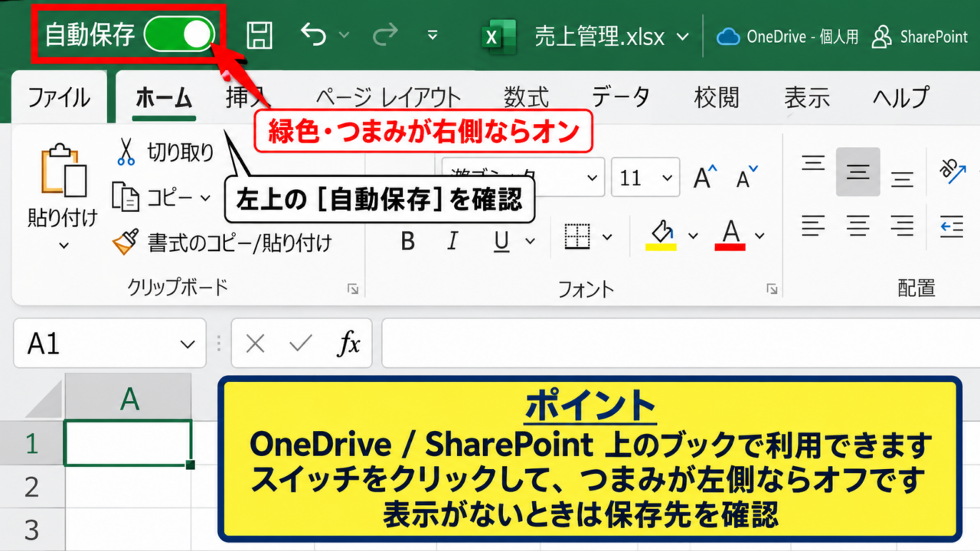The image size is (980, 551).
Task: Click 書式のコピー/貼り付け format painter
Action: pyautogui.click(x=222, y=243)
